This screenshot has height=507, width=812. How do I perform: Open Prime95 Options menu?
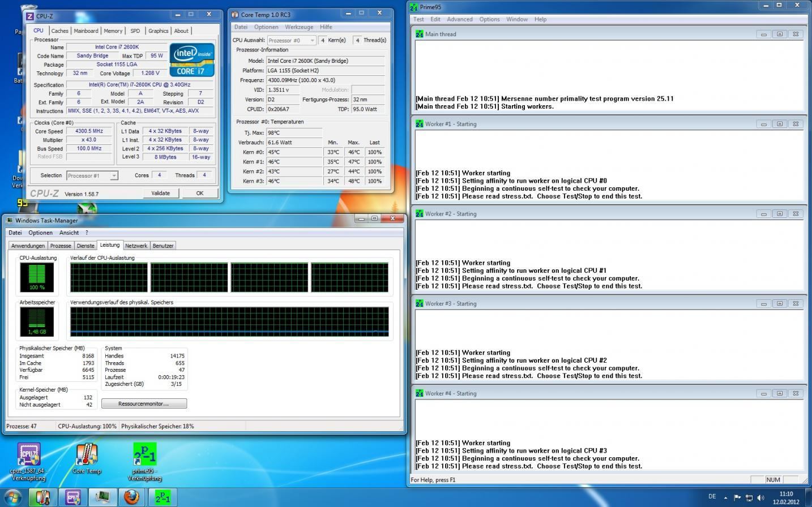[x=489, y=19]
